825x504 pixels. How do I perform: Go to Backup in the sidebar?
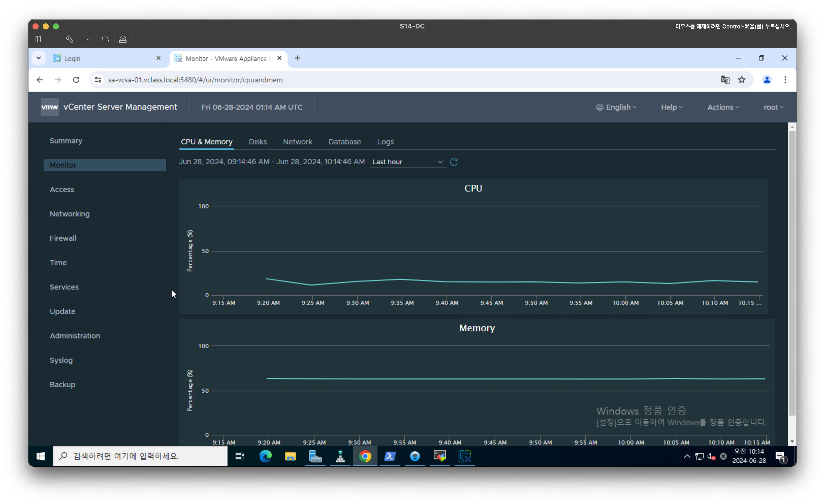coord(62,384)
